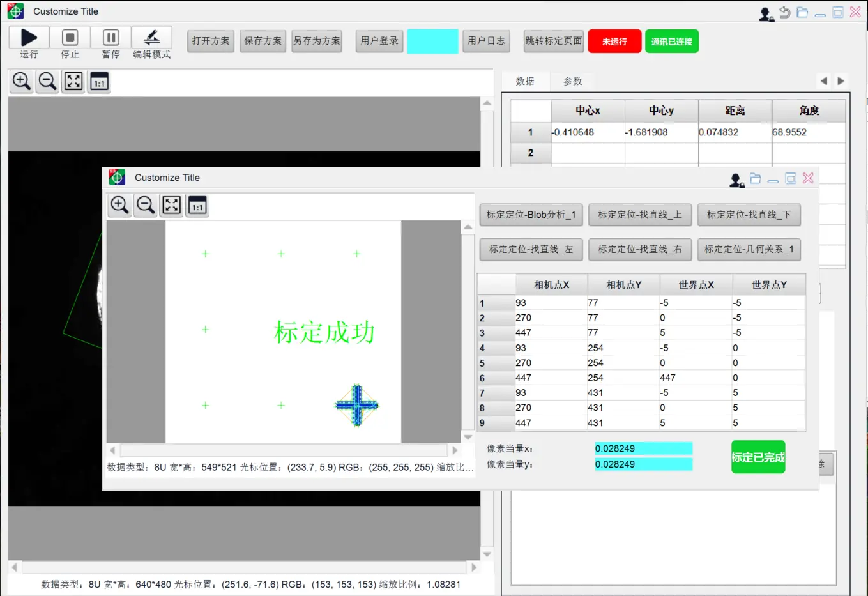Click folder icon in main title bar
This screenshot has height=596, width=868.
[x=802, y=12]
